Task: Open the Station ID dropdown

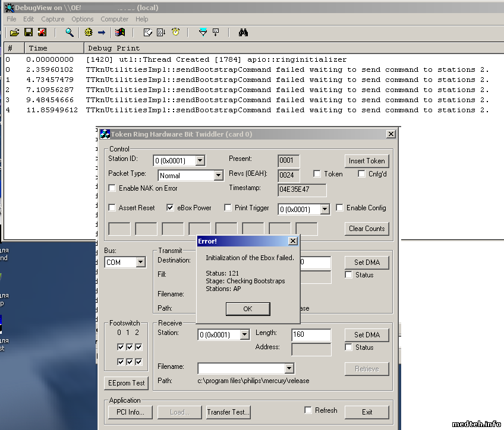Action: [x=200, y=160]
